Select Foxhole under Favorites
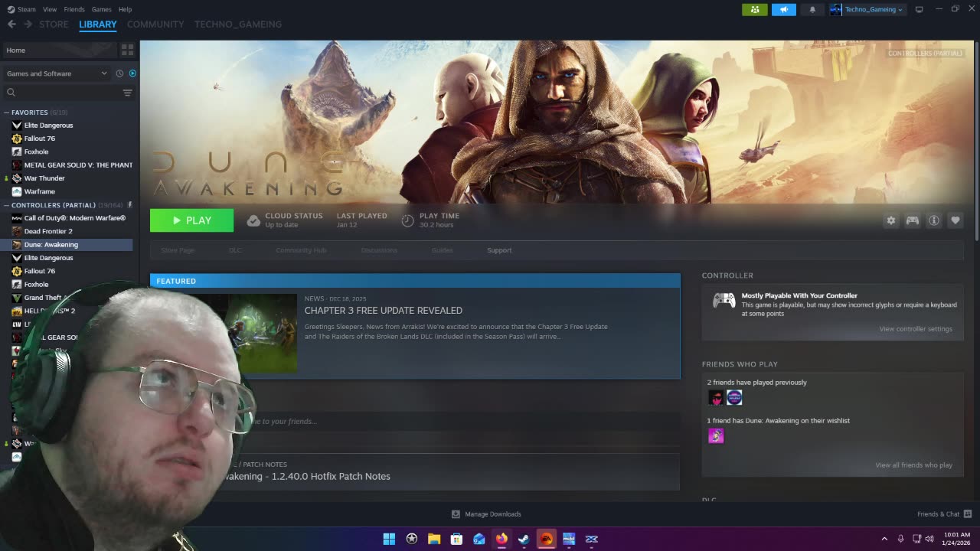 pos(36,152)
